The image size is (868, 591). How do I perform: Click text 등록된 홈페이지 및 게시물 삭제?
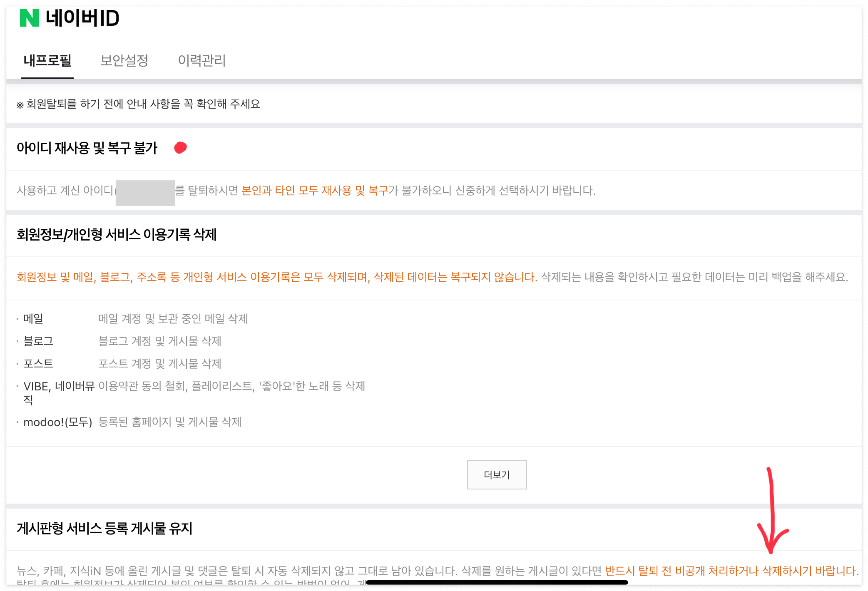tap(170, 422)
